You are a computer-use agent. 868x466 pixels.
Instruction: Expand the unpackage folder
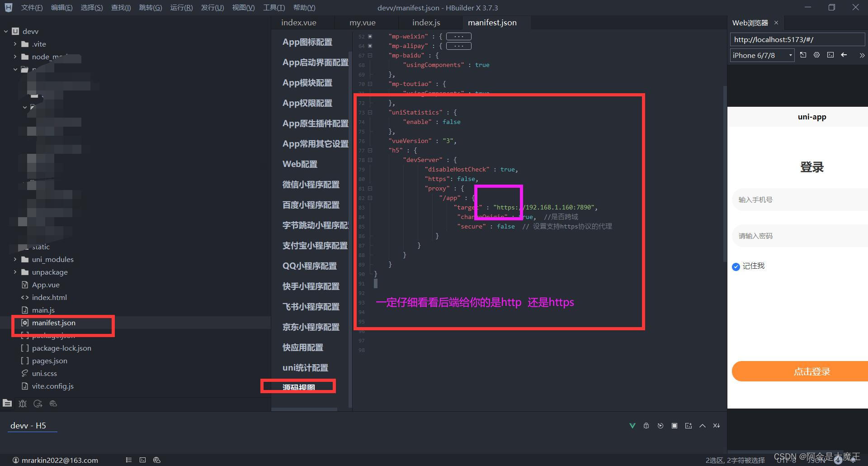[15, 272]
